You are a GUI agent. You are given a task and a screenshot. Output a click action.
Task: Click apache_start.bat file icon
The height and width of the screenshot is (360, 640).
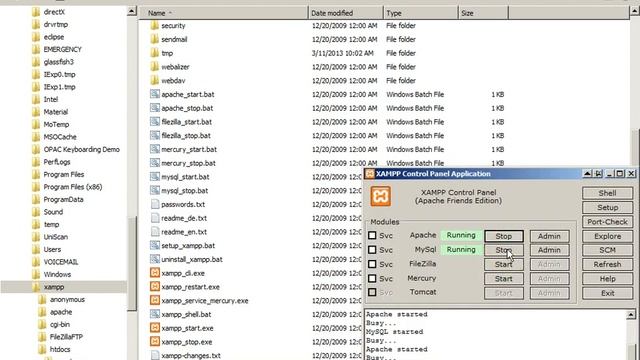pyautogui.click(x=154, y=94)
